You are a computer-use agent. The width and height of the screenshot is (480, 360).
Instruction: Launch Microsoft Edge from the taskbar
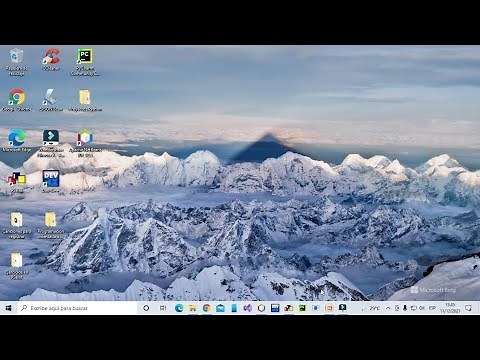tap(179, 308)
